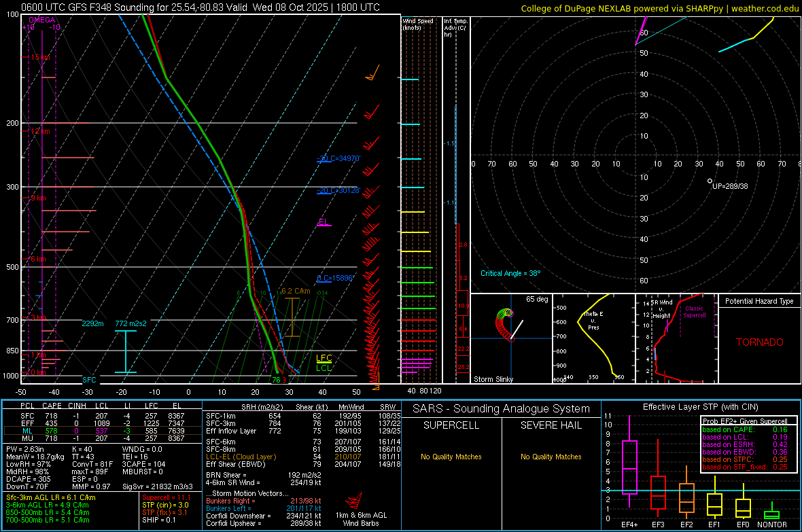Viewport: 802px width, 532px height.
Task: Click the STP (cin) = 3.0 value
Action: point(165,505)
